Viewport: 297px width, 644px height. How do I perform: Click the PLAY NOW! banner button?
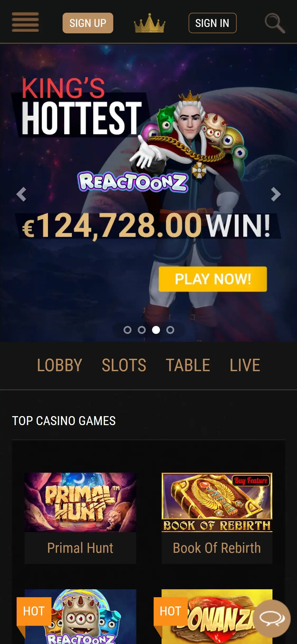(213, 279)
